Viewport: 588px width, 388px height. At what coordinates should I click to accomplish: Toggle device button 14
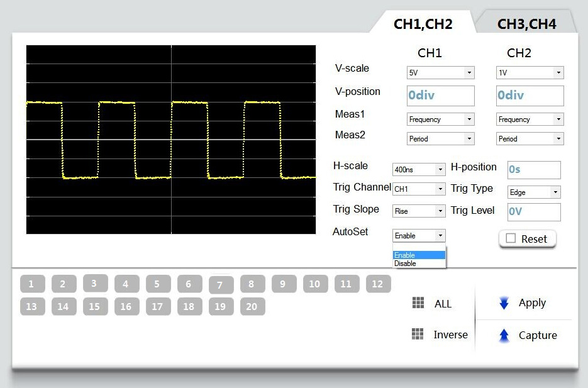(x=64, y=306)
